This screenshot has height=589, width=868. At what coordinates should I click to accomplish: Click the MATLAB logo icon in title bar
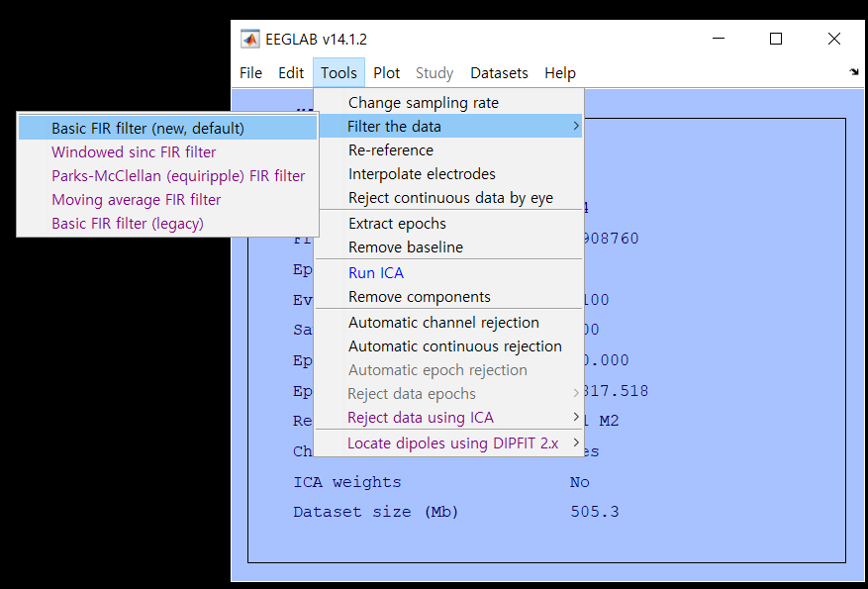(249, 40)
